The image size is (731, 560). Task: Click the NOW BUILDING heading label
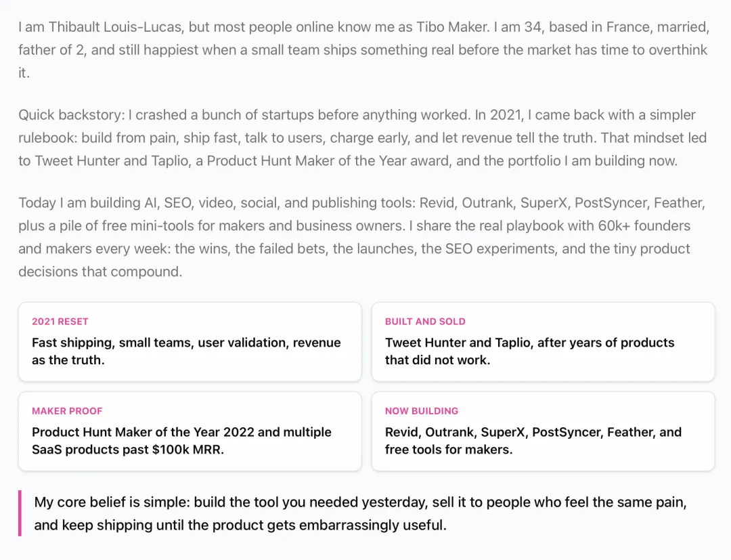tap(422, 411)
